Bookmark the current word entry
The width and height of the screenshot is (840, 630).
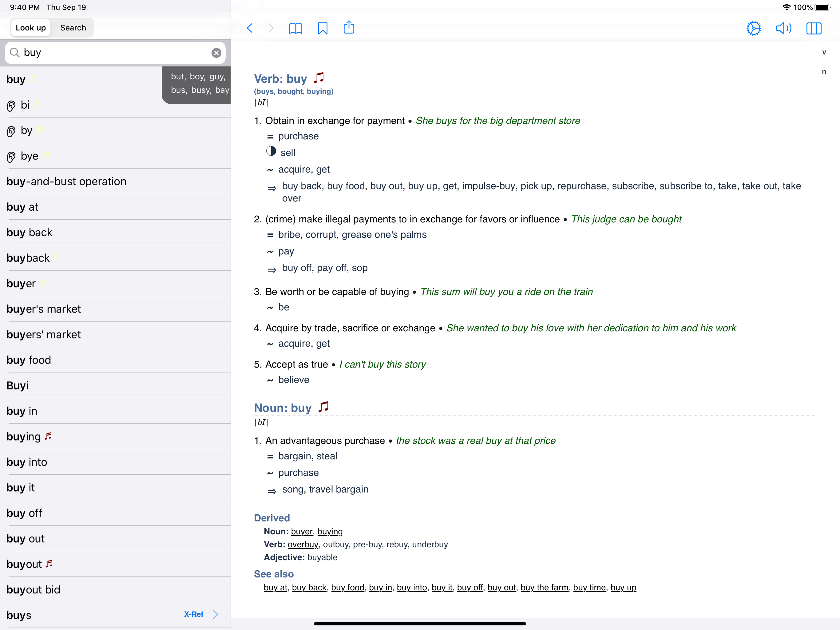(x=323, y=28)
